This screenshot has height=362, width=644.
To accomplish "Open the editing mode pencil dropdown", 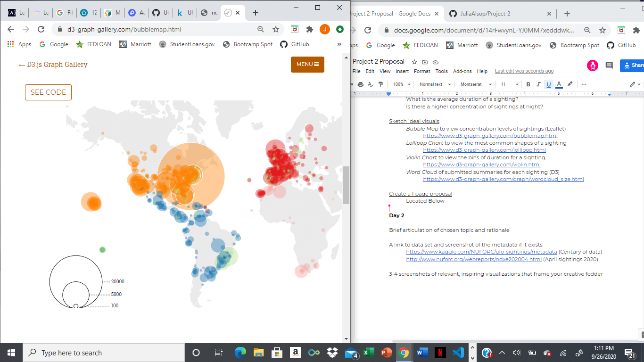I will (635, 84).
